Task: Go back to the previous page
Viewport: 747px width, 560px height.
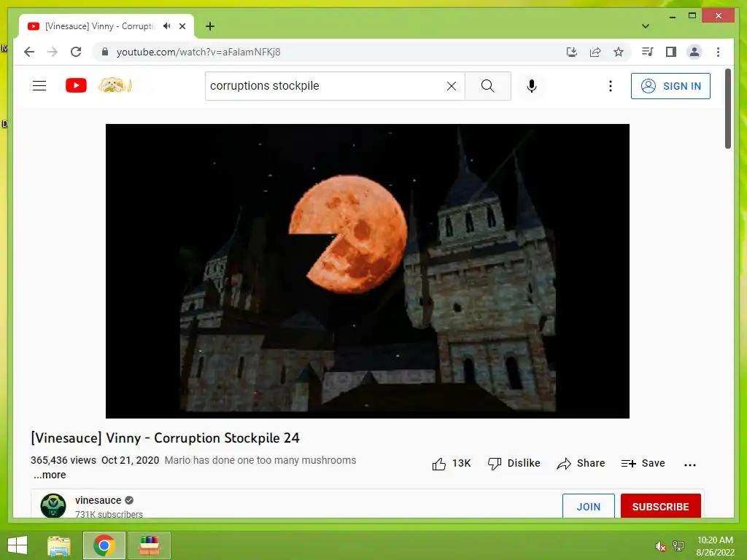Action: coord(29,52)
